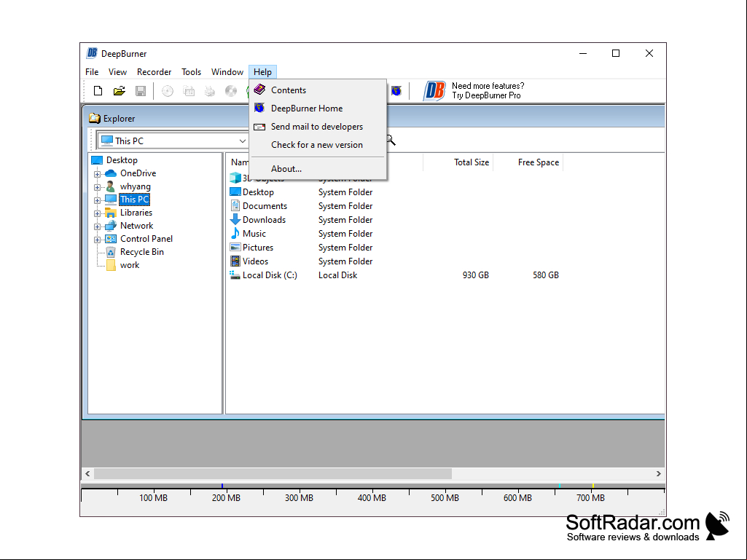Viewport: 747px width, 560px height.
Task: Select the Desktop root tree item
Action: click(x=122, y=160)
